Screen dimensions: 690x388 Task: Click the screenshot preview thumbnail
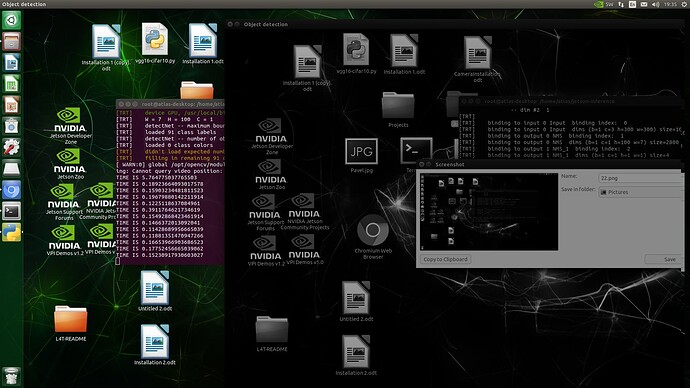[489, 212]
